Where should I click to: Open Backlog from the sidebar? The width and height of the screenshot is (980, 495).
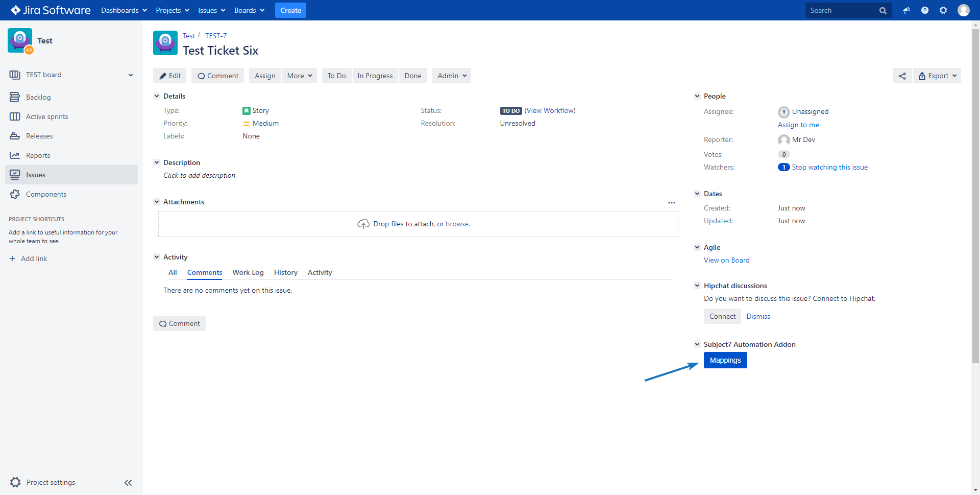(x=38, y=97)
